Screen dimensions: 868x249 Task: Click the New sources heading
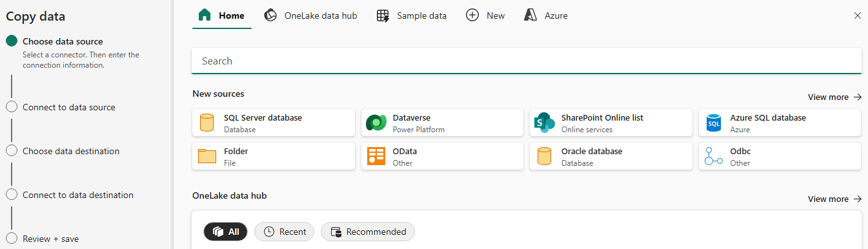218,94
